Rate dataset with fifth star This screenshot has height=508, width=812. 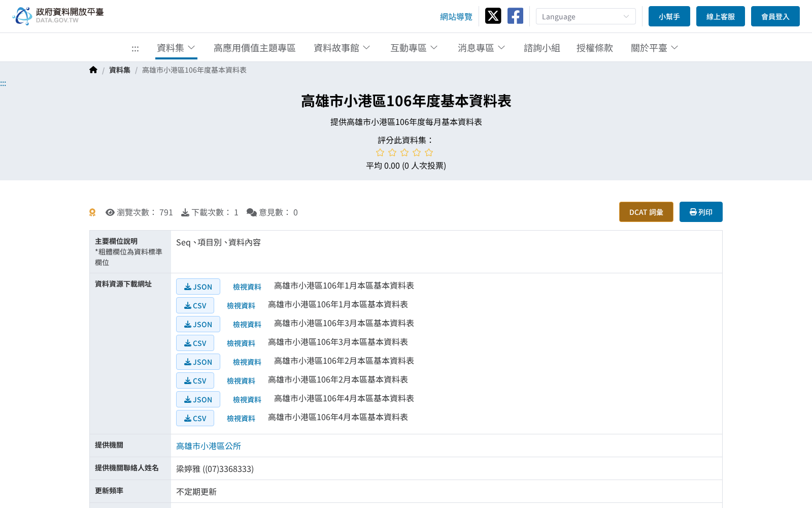pyautogui.click(x=429, y=152)
